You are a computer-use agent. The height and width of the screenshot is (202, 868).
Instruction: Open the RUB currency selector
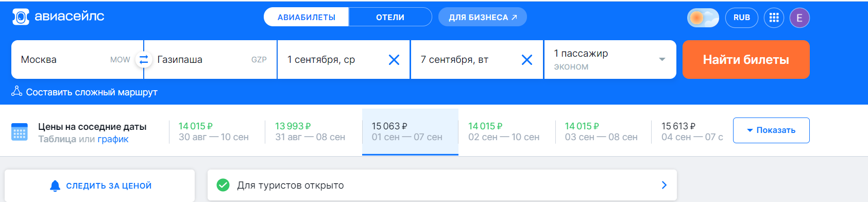pyautogui.click(x=742, y=18)
